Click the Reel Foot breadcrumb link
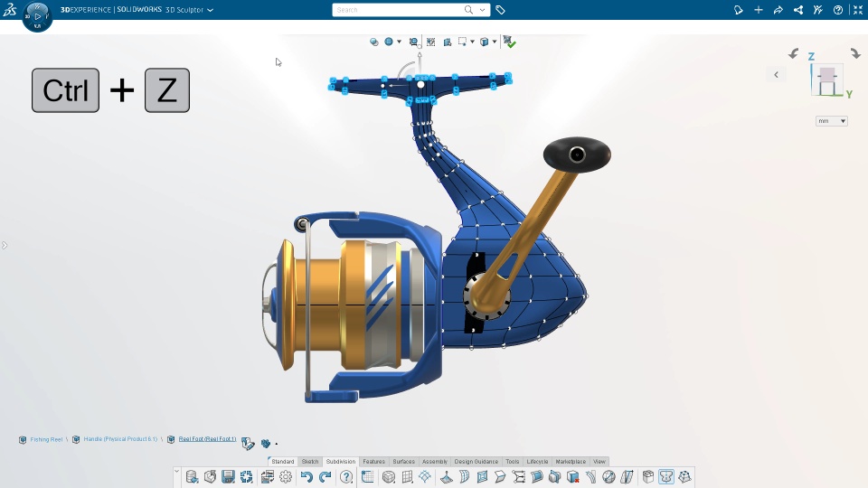 click(207, 439)
